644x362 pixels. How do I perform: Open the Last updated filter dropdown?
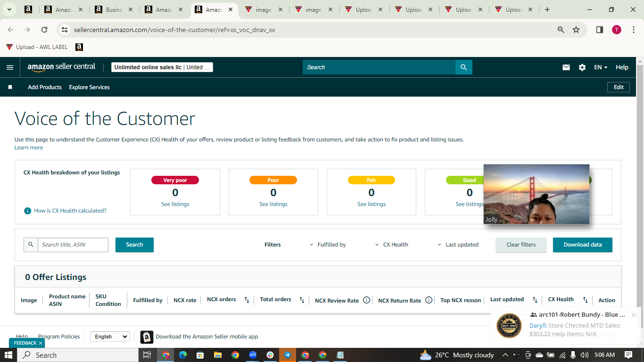click(x=458, y=245)
